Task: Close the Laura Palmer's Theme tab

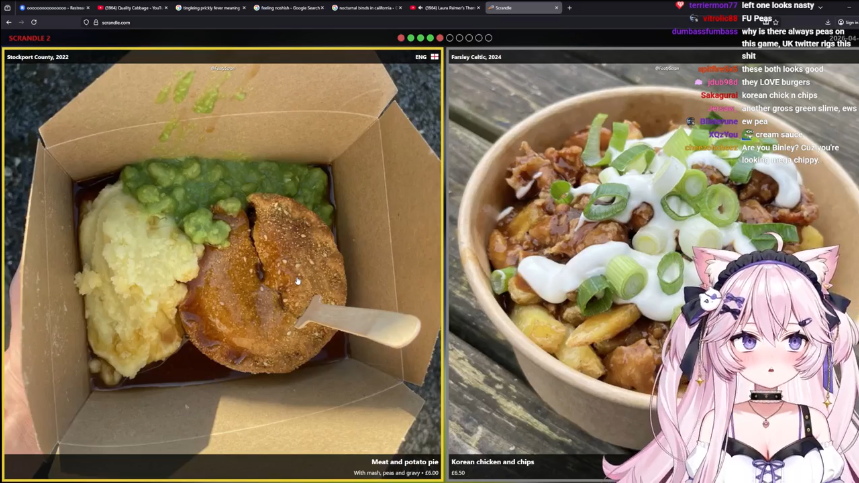Action: point(478,8)
